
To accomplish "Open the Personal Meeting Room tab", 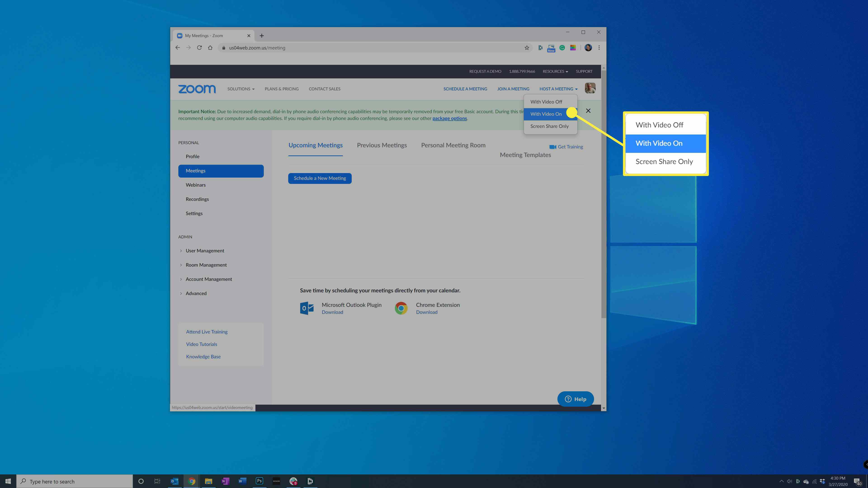I will 453,145.
